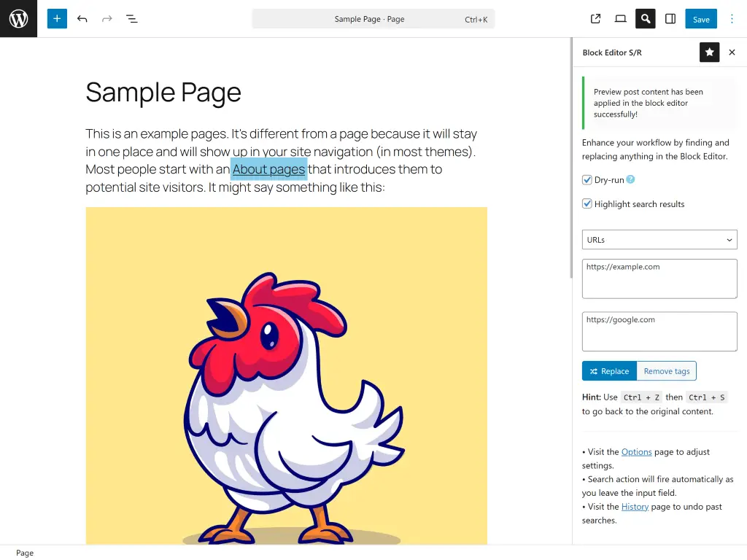Open the URLs search type dropdown
Viewport: 747px width, 560px height.
tap(659, 239)
